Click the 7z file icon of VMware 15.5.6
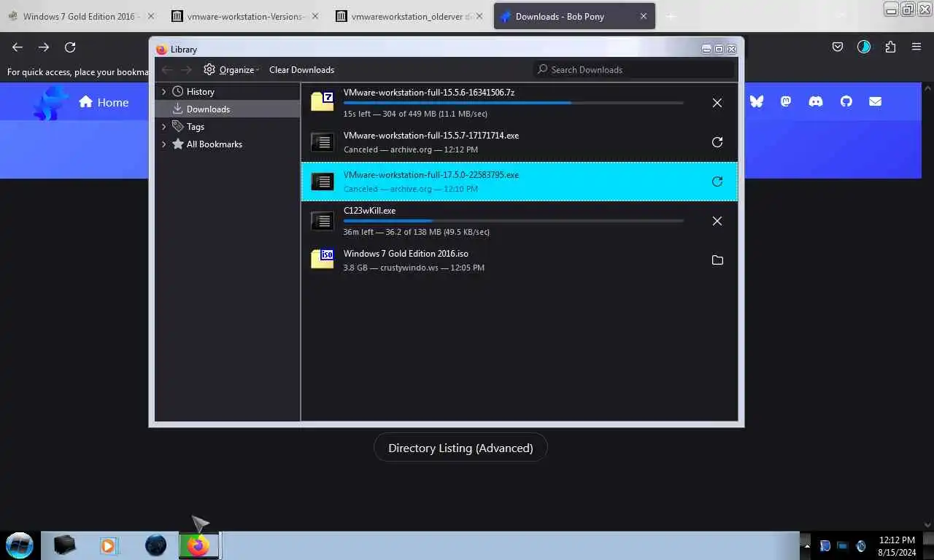Screen dimensions: 934x560 pos(323,101)
